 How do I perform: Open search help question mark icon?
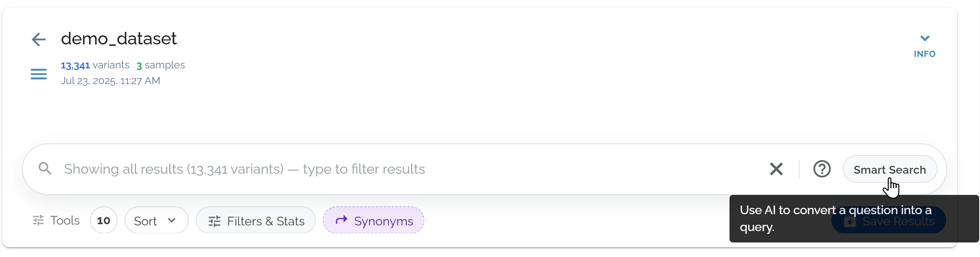[822, 169]
